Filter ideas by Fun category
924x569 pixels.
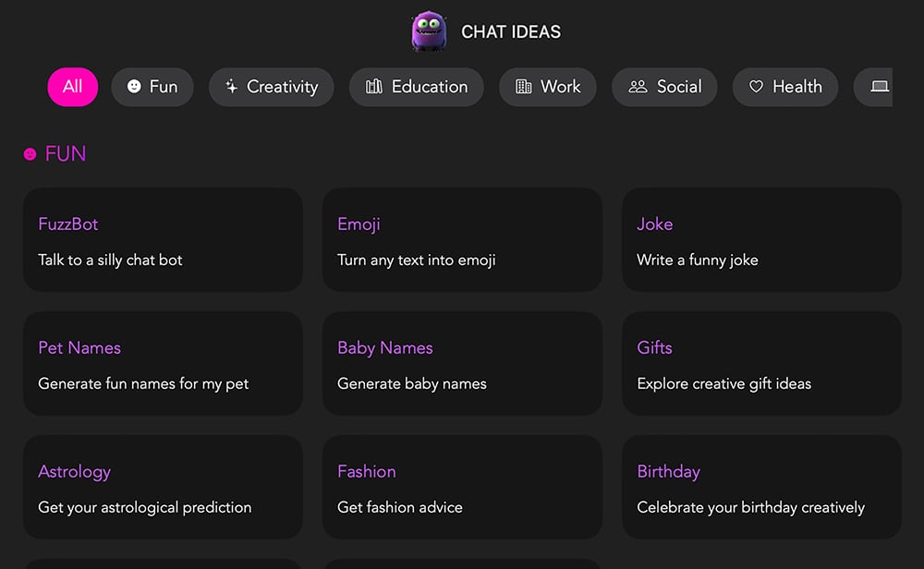coord(152,87)
